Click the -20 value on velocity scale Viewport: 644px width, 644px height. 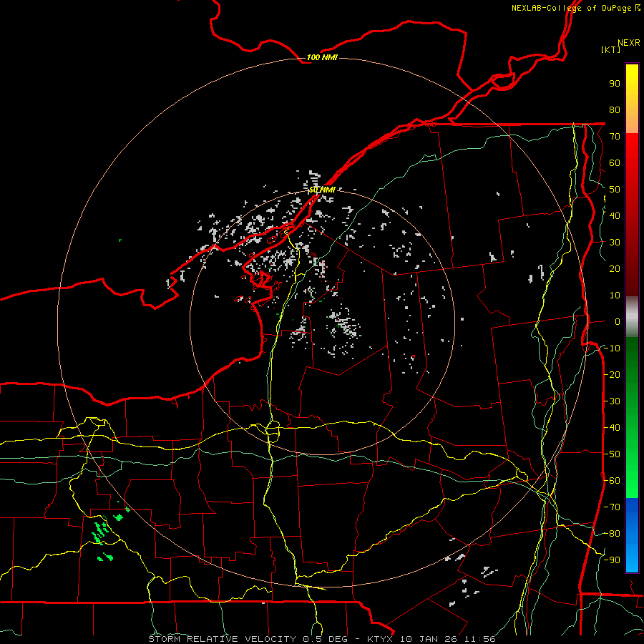[612, 374]
